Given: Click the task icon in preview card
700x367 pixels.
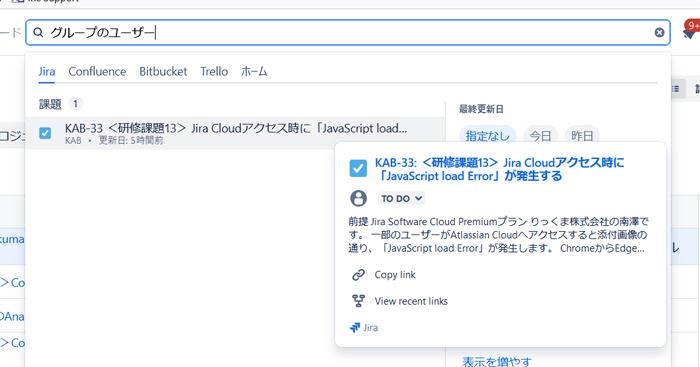Looking at the screenshot, I should tap(358, 168).
